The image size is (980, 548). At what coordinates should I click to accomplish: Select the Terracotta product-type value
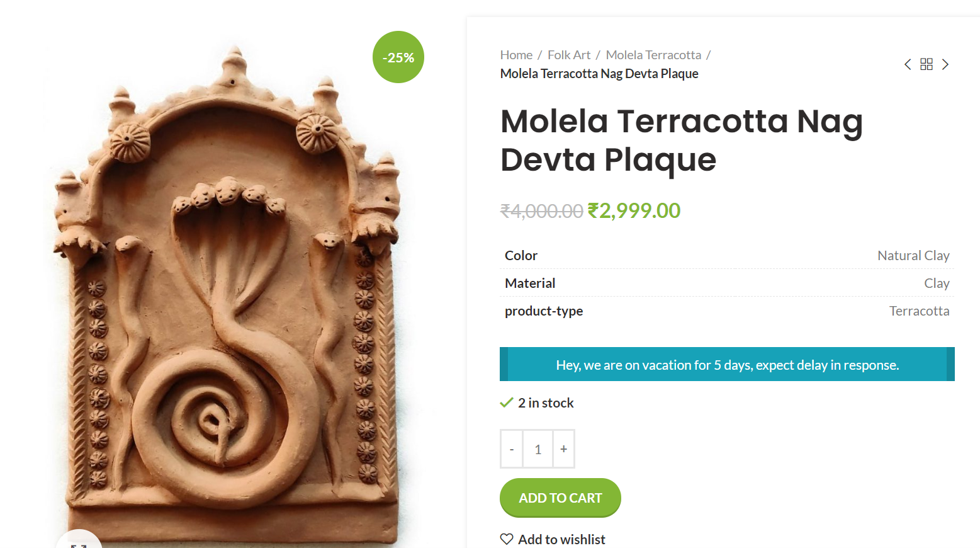[x=919, y=311]
